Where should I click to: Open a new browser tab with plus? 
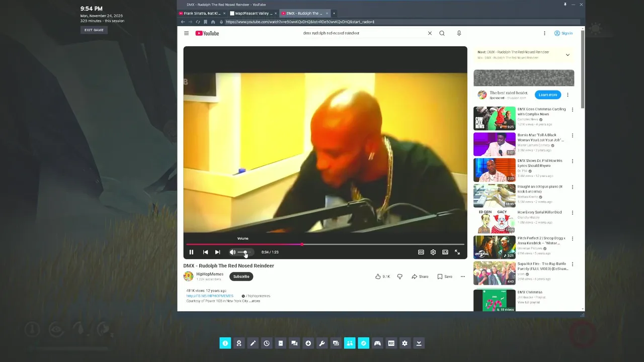point(334,14)
